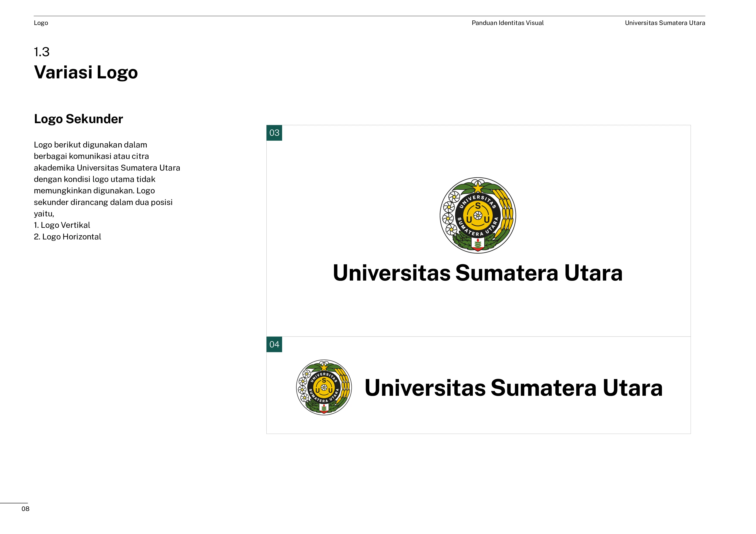Click the 'Logo Sekunder' subheading

(78, 119)
